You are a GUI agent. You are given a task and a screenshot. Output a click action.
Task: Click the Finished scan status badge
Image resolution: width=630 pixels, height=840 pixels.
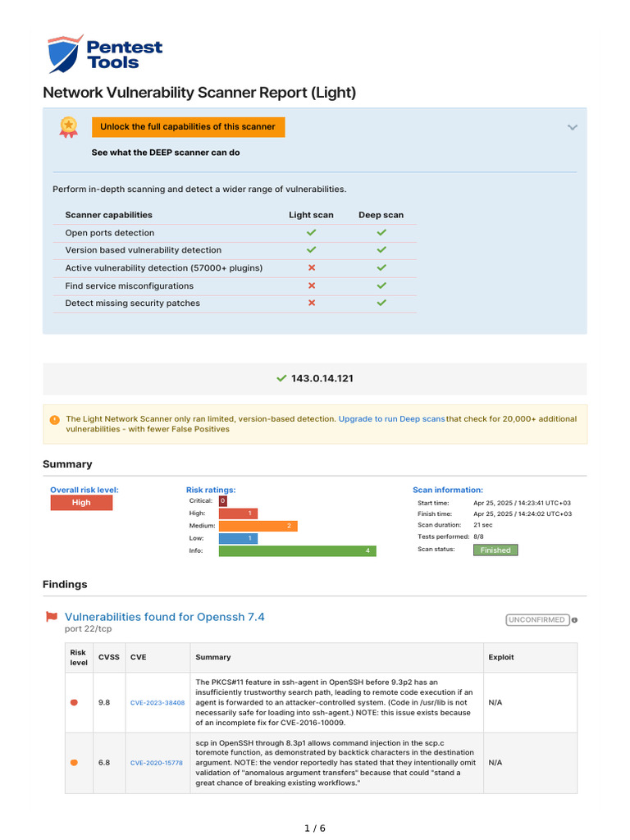(x=495, y=550)
